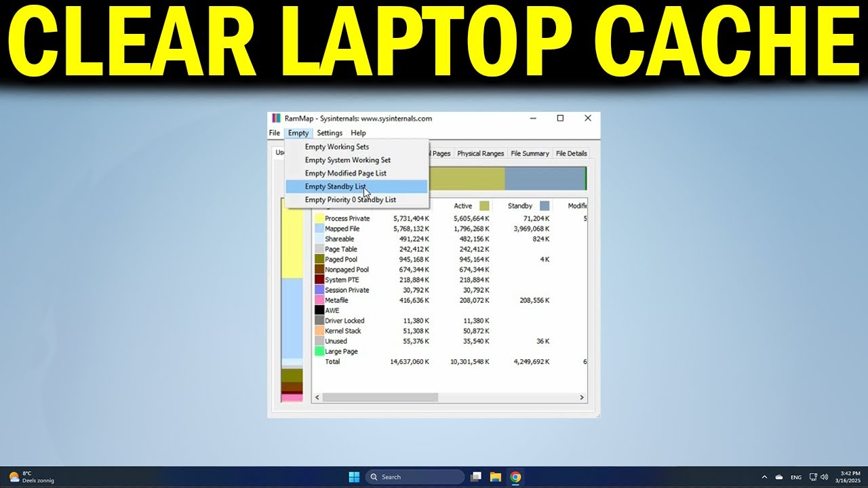
Task: Open Google Chrome from the taskbar
Action: (515, 477)
